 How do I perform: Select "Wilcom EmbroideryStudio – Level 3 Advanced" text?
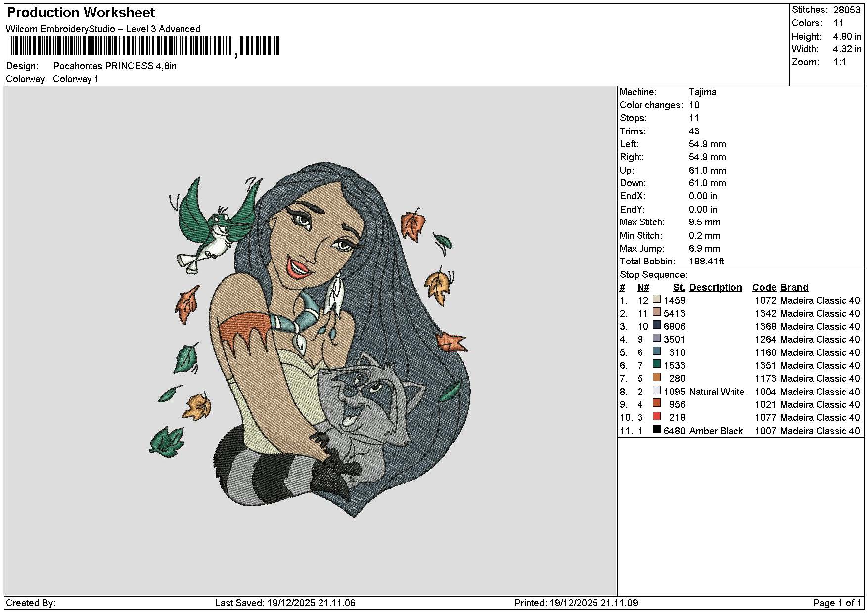(x=103, y=29)
